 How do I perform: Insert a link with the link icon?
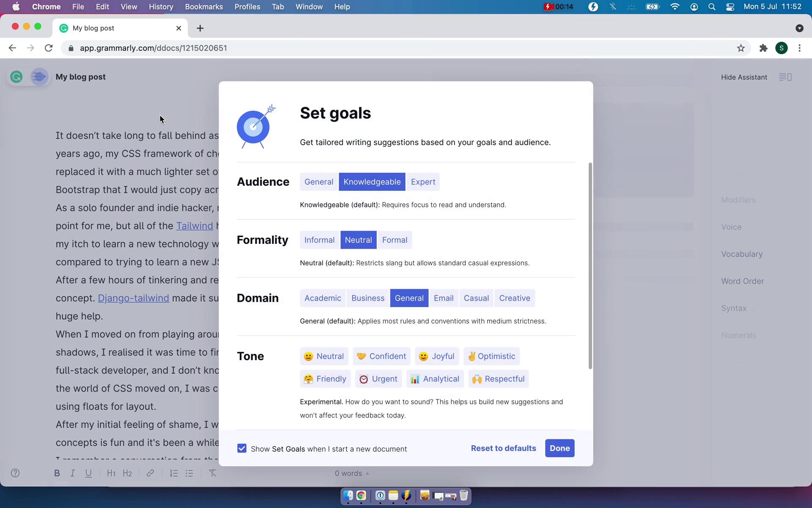pyautogui.click(x=150, y=473)
